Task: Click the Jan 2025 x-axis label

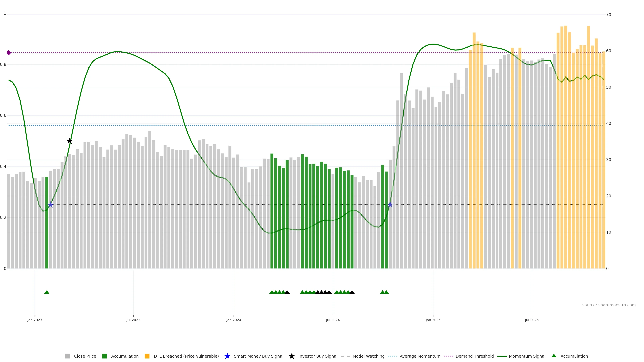Action: (433, 320)
